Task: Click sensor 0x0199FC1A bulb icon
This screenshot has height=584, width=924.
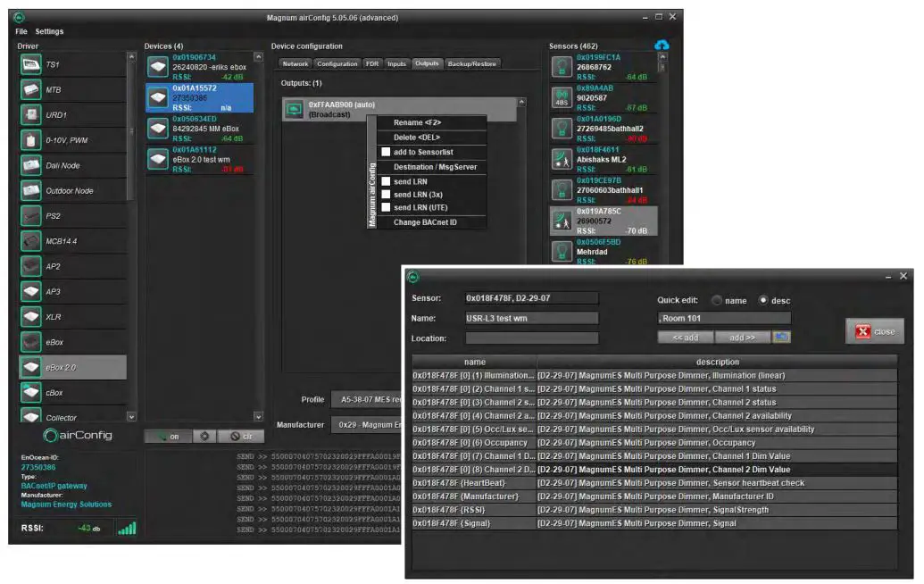Action: [562, 67]
